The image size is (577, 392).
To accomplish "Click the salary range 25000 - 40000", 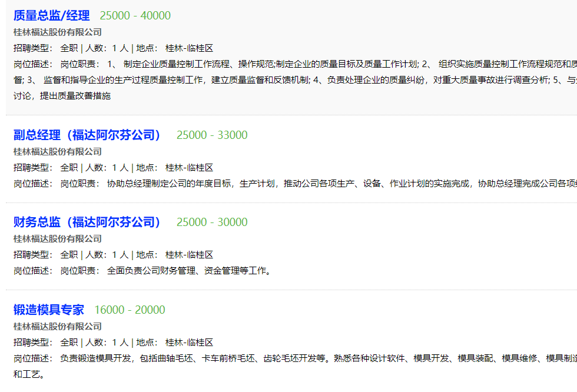I will pos(135,15).
